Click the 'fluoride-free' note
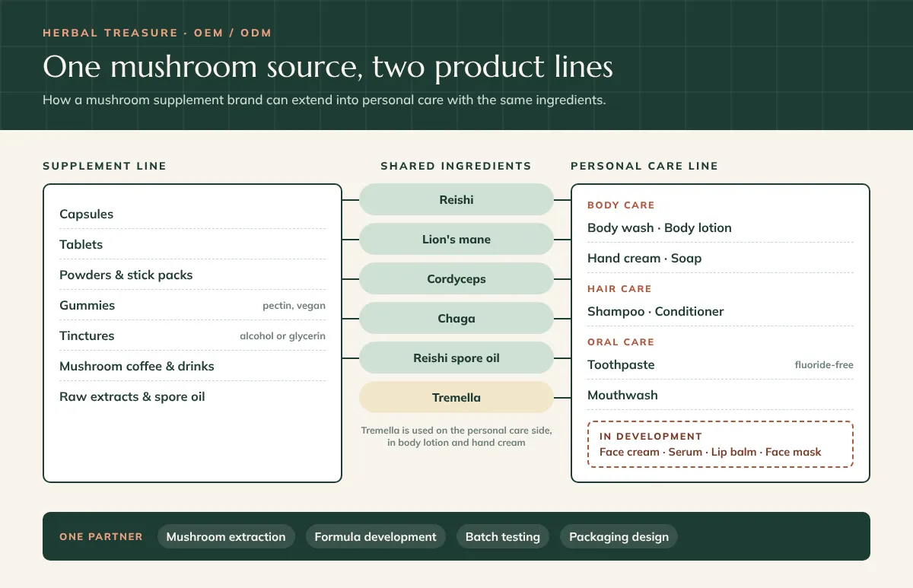 point(824,365)
